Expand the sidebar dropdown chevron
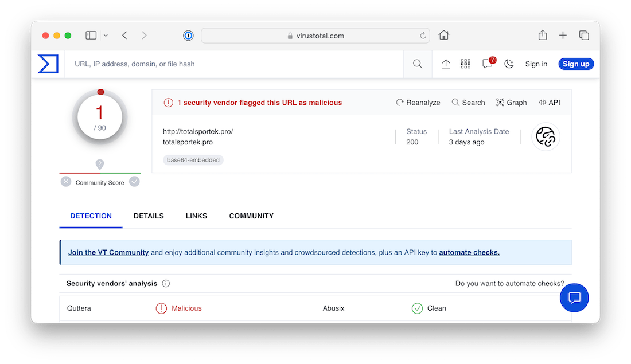 (x=106, y=36)
